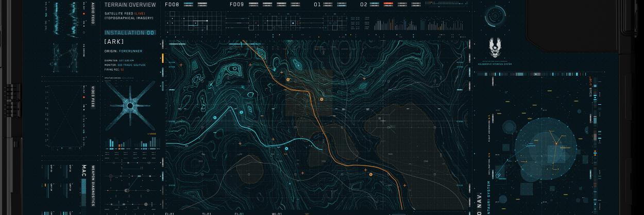Select the topmost orange ring waypoint on the orange route
This screenshot has height=215, width=644.
(289, 80)
